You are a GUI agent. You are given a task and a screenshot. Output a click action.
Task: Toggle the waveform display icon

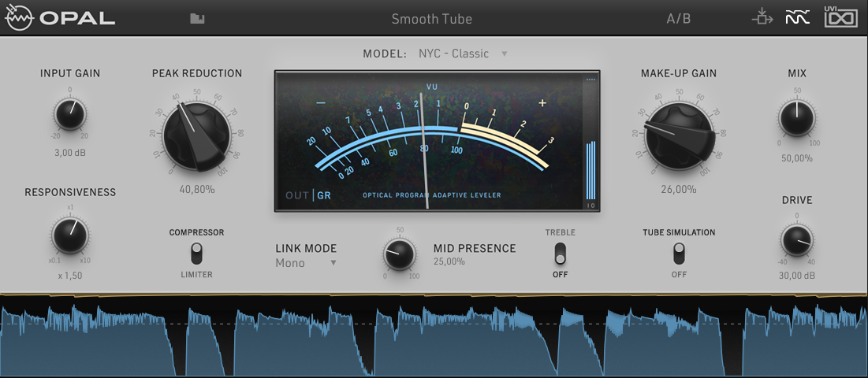click(x=798, y=18)
